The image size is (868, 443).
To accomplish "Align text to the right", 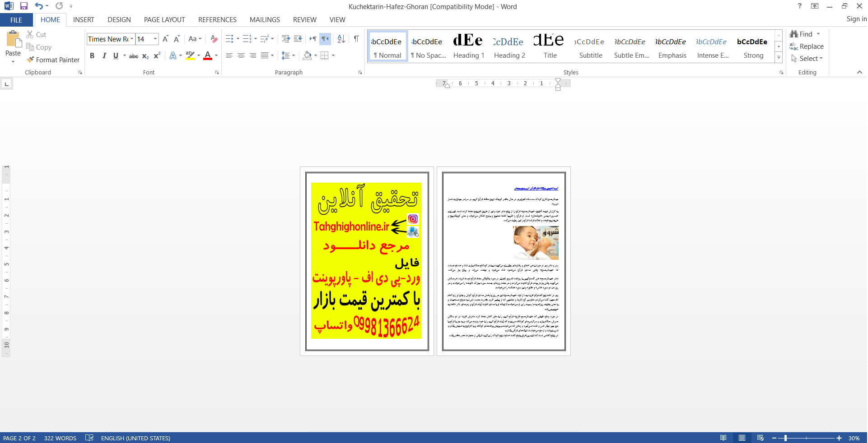I will [253, 55].
